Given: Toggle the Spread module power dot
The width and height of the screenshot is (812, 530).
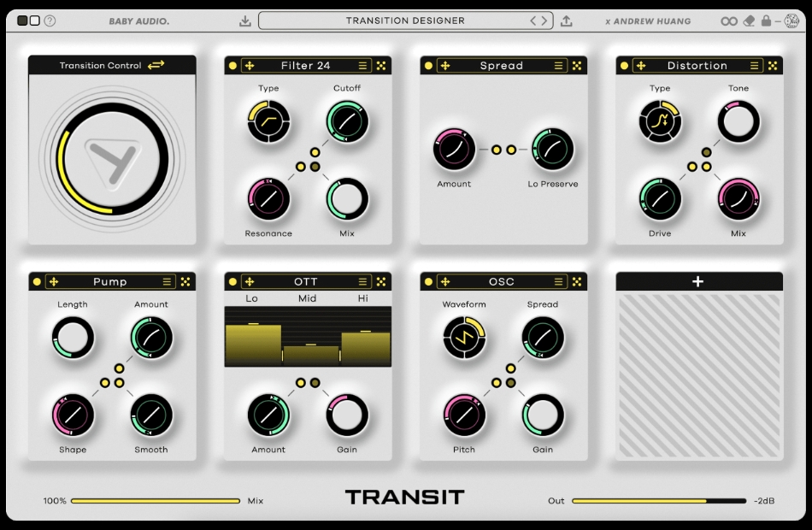Looking at the screenshot, I should coord(428,65).
